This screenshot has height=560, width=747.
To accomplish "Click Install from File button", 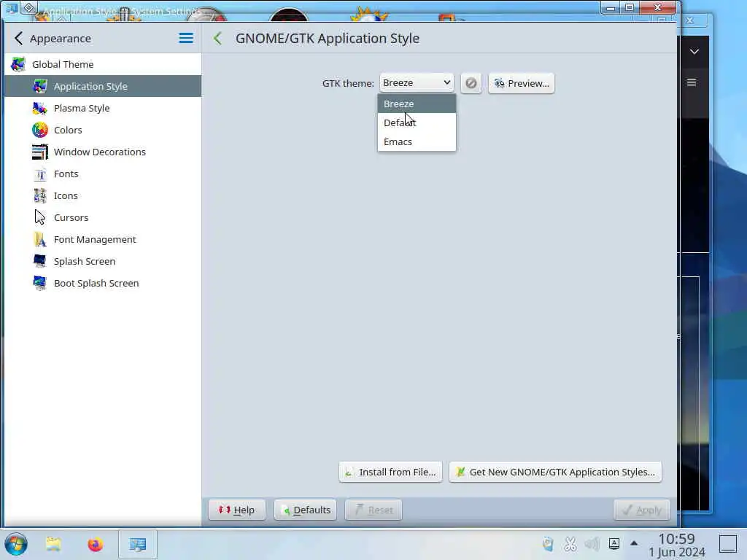I will [x=391, y=472].
